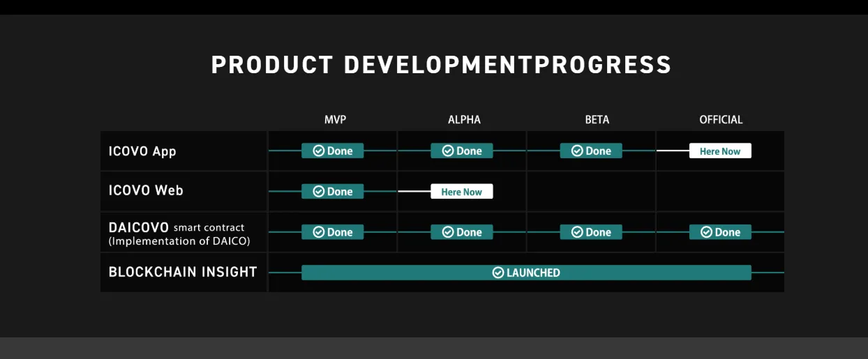Select the ICOVO Web row label
Screen dimensions: 868x359
pyautogui.click(x=146, y=190)
